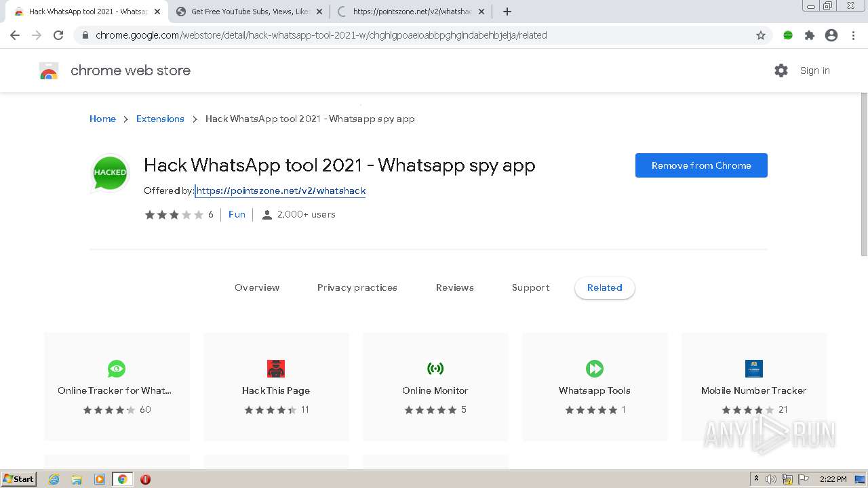868x488 pixels.
Task: Click the Online Tracker for WhatsApp eye icon
Action: (117, 369)
